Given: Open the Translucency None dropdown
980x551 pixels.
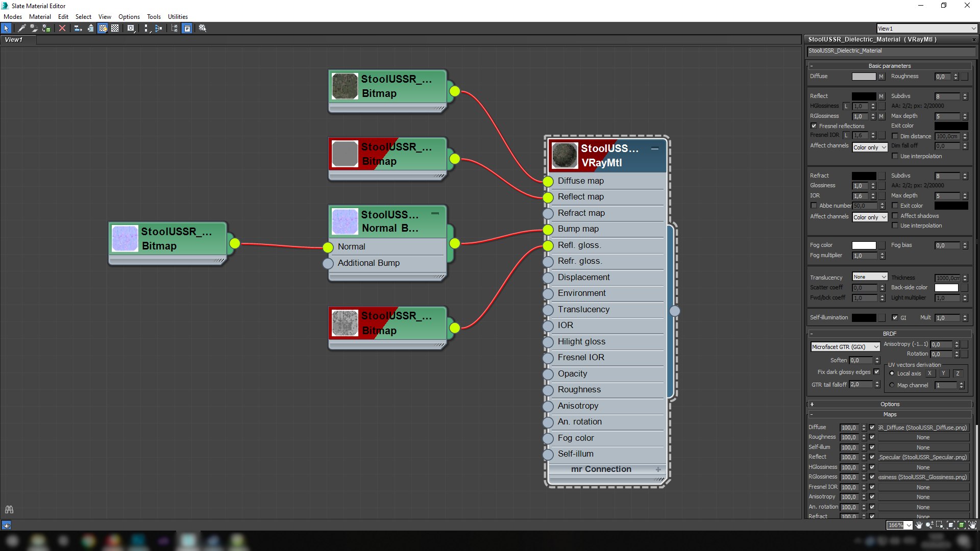Looking at the screenshot, I should pos(870,277).
